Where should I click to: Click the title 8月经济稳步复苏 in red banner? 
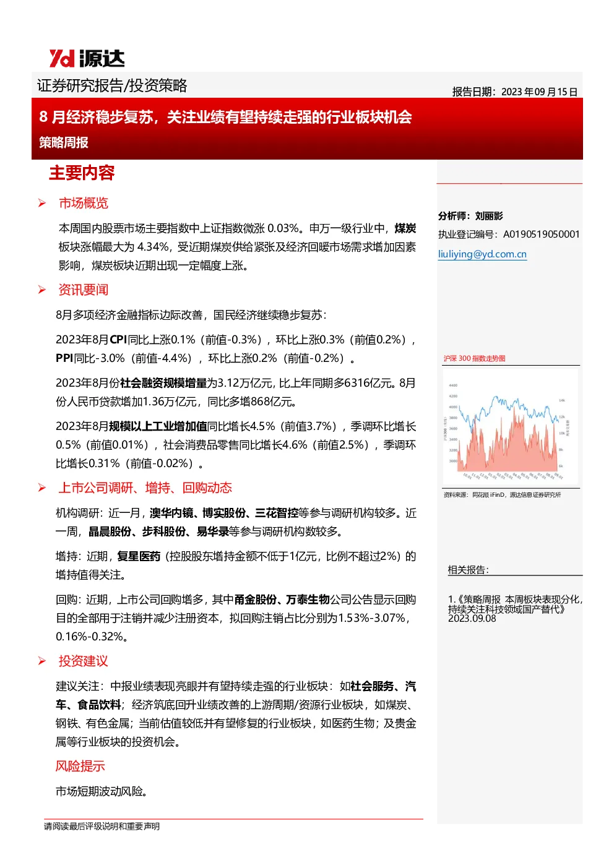coord(225,117)
